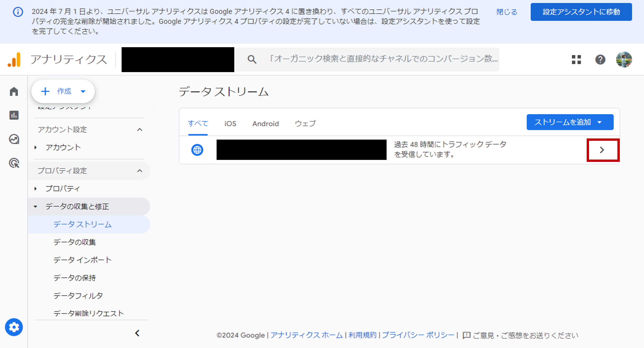
Task: Collapse the プロパティ設定 section
Action: [140, 171]
